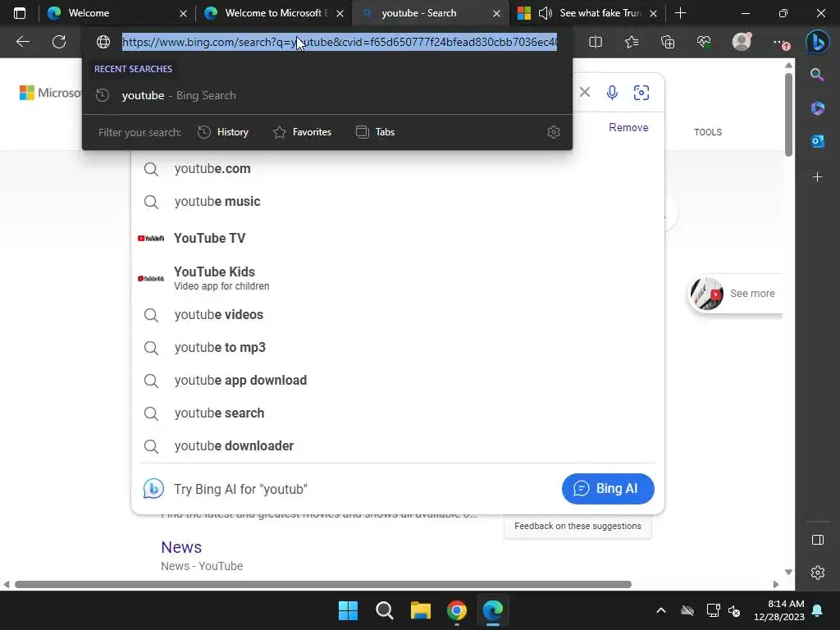Launch the Bing Copilot sidebar icon
Screen dimensions: 840x630
pos(818,42)
